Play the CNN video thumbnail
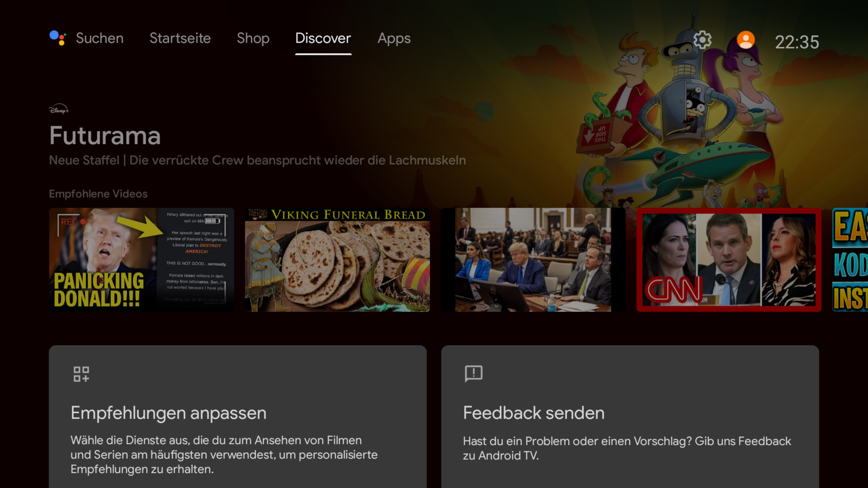This screenshot has width=868, height=488. [729, 260]
